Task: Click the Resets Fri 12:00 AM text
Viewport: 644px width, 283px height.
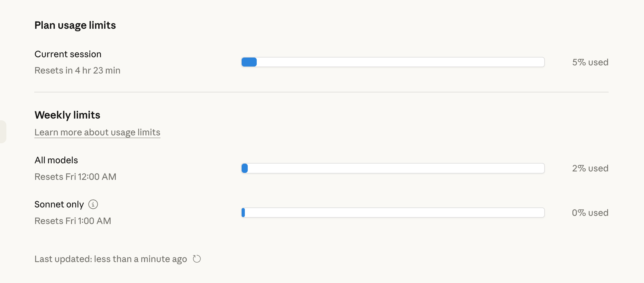Action: tap(75, 177)
